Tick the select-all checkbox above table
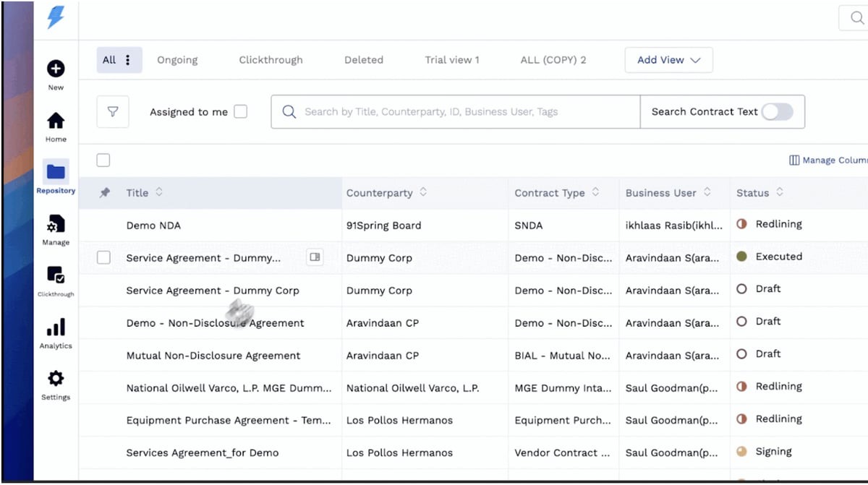The height and width of the screenshot is (485, 868). (x=103, y=160)
